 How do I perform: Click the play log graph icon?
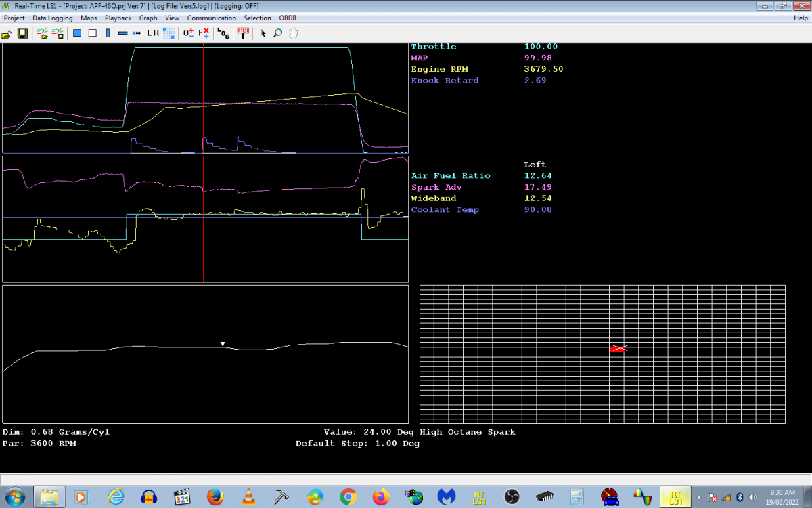pyautogui.click(x=42, y=33)
